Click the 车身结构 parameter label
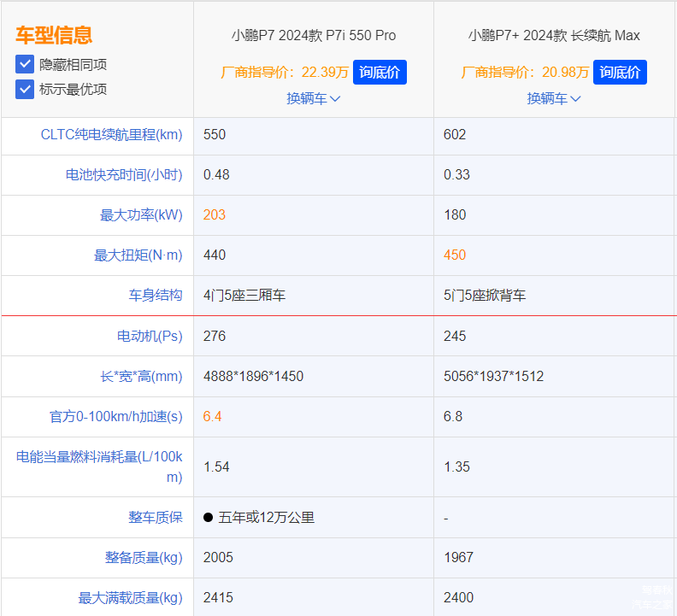 pyautogui.click(x=155, y=296)
